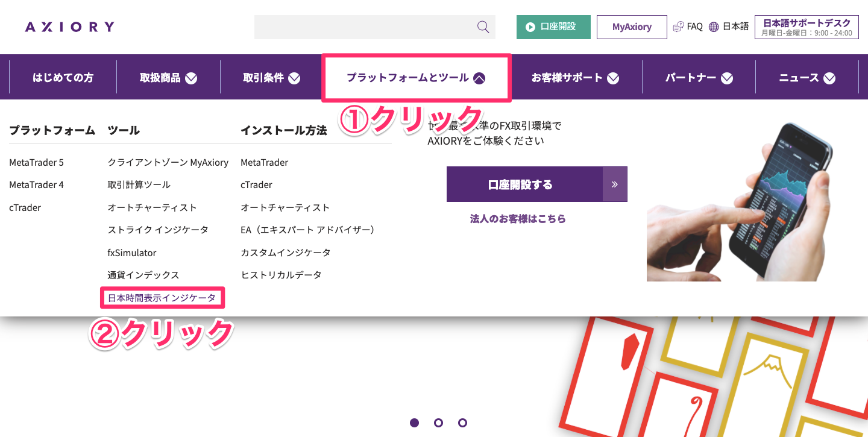Open MetaTrader under インストール方法
This screenshot has width=868, height=437.
coord(265,162)
